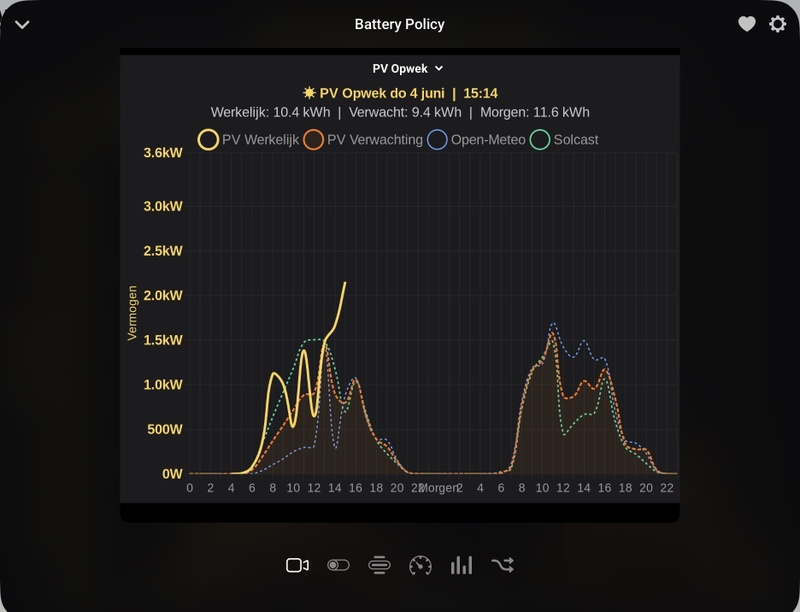Toggle the Solcast legend series
800x612 pixels.
pyautogui.click(x=564, y=140)
